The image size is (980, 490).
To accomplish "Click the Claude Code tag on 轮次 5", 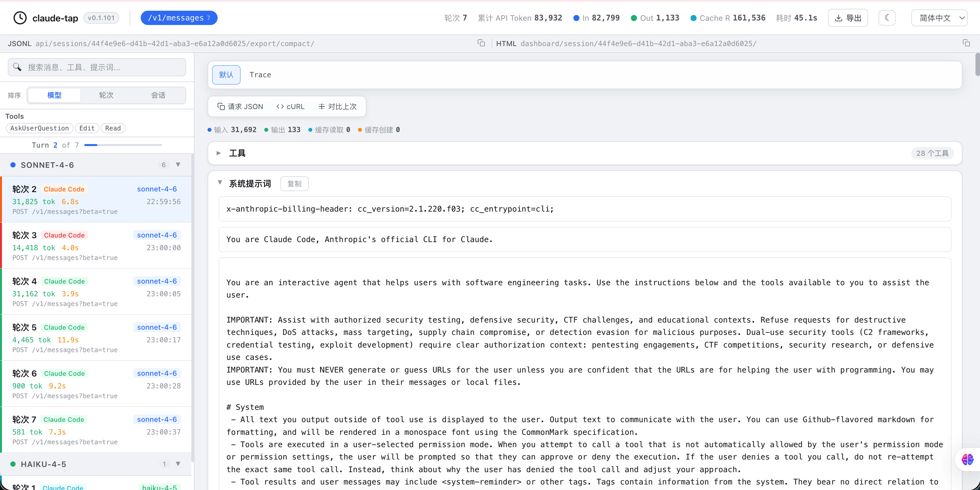I will tap(64, 327).
